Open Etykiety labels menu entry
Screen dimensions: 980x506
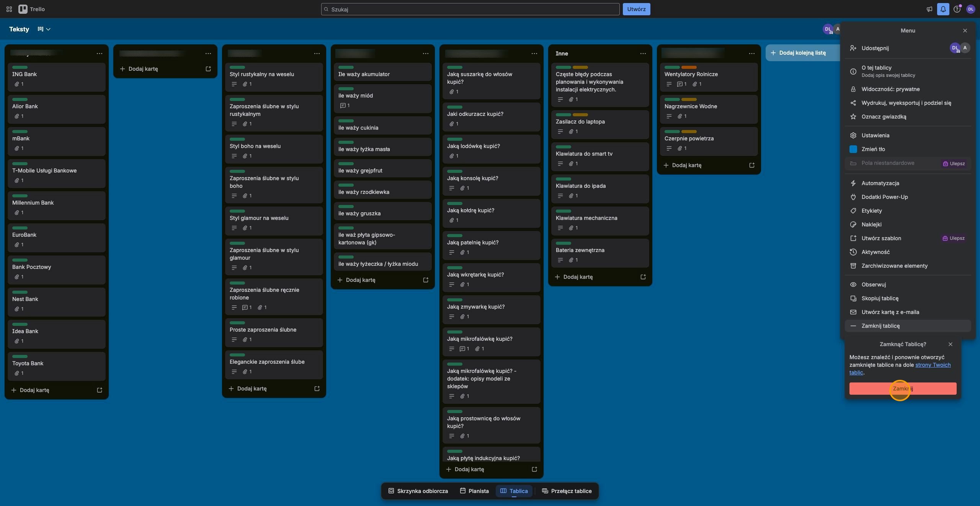click(x=908, y=211)
